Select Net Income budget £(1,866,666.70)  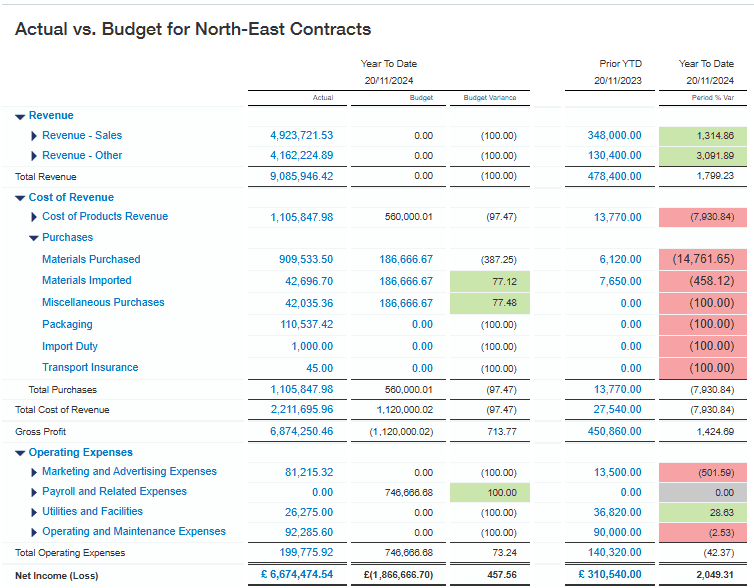coord(399,575)
